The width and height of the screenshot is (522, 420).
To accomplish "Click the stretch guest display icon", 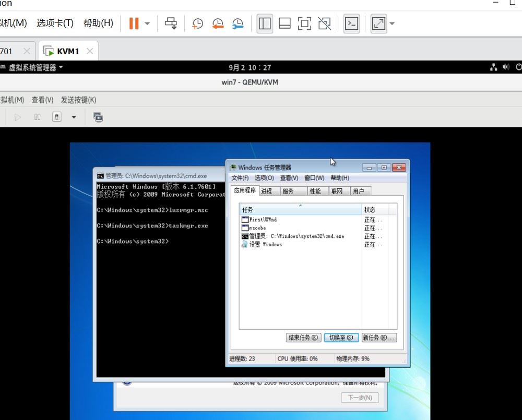I will tap(378, 23).
